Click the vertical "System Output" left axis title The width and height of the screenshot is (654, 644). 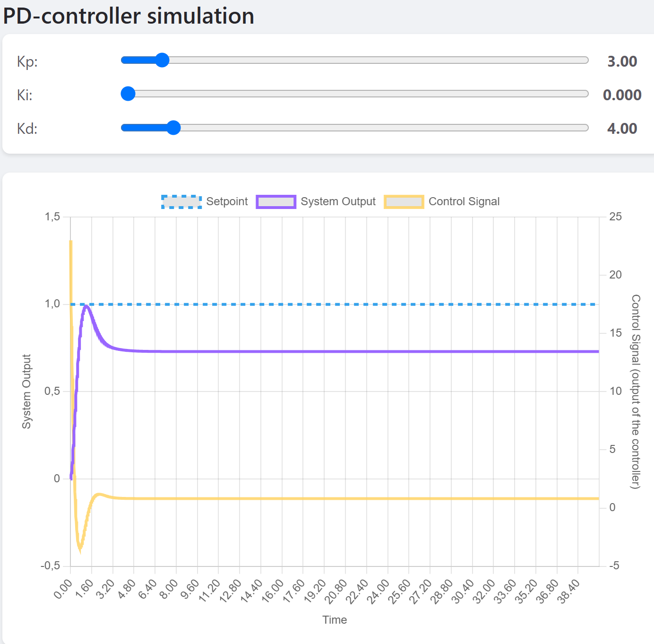(x=26, y=392)
